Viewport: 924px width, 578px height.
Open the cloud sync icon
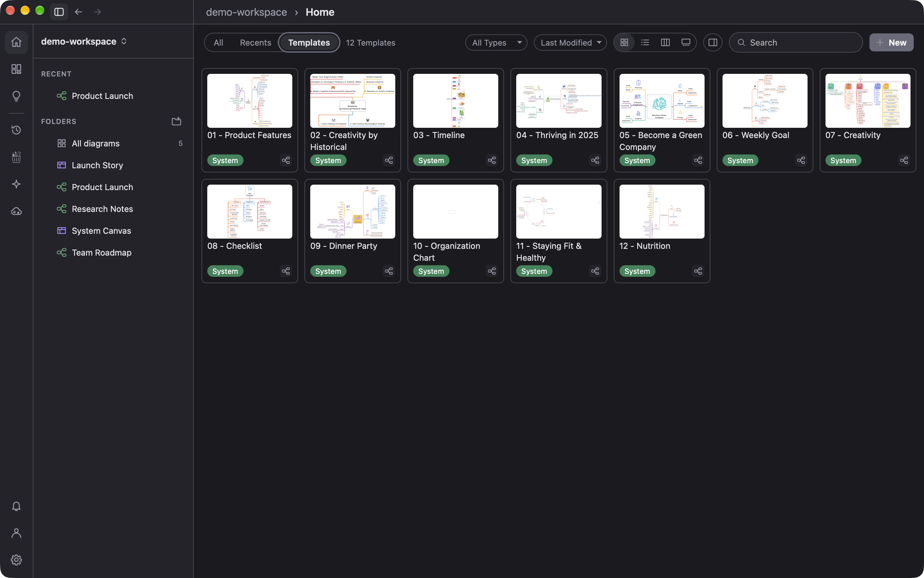(x=16, y=211)
